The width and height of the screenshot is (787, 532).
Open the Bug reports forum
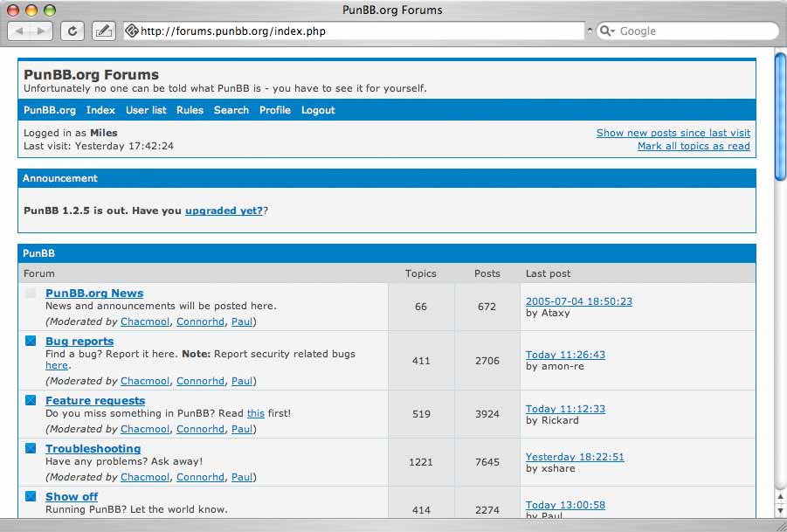click(x=79, y=342)
